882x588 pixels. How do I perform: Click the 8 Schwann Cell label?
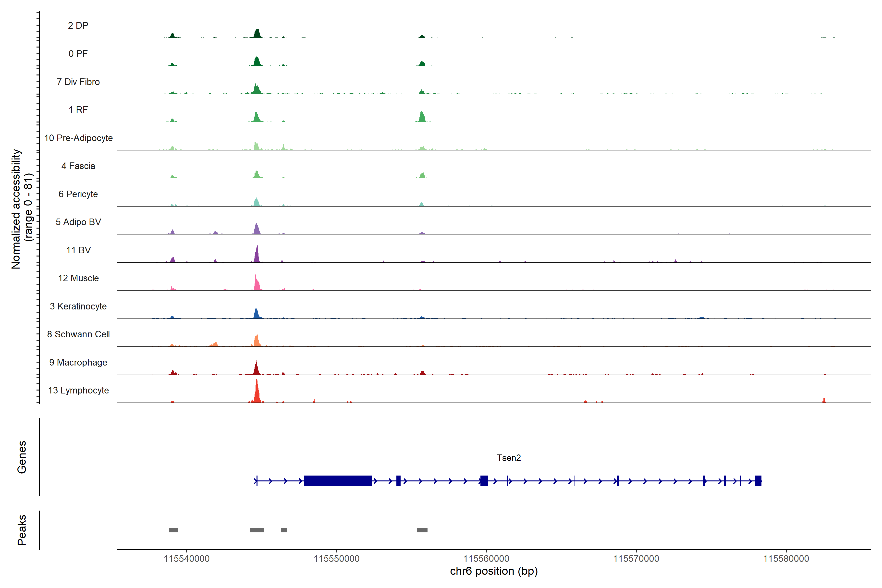click(x=78, y=334)
